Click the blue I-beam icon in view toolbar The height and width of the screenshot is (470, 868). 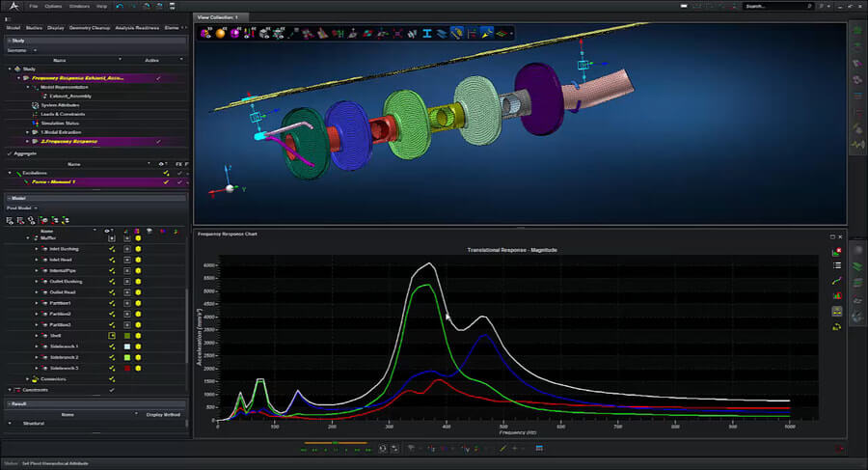(x=426, y=34)
